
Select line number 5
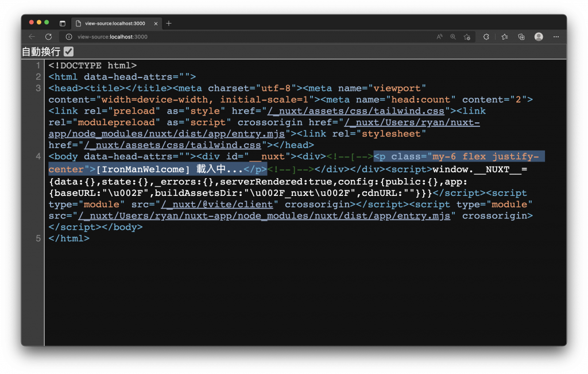click(x=38, y=238)
